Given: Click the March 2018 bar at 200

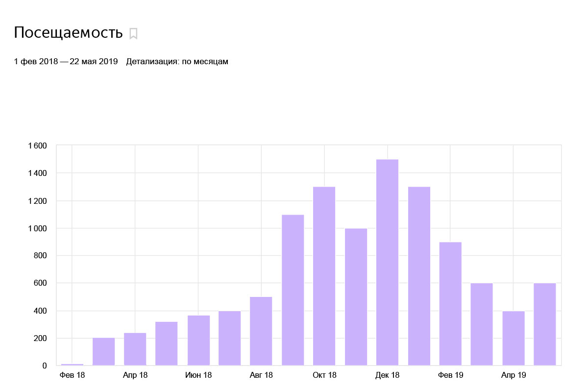Looking at the screenshot, I should coord(103,351).
